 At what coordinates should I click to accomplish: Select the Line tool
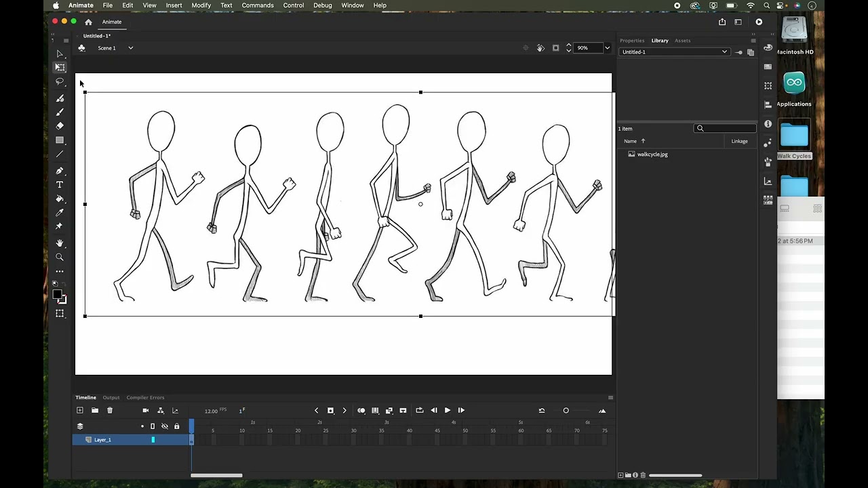[x=60, y=155]
